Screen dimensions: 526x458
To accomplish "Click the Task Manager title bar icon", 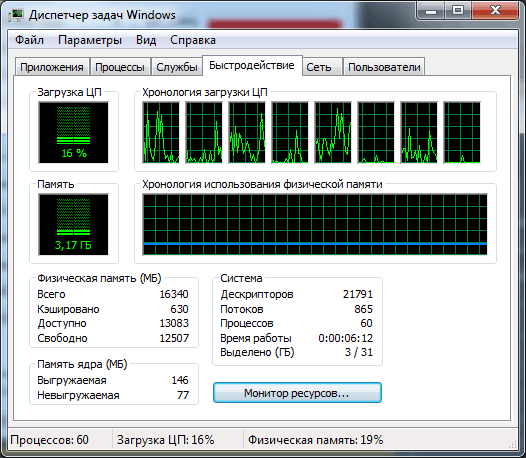I will pyautogui.click(x=16, y=15).
